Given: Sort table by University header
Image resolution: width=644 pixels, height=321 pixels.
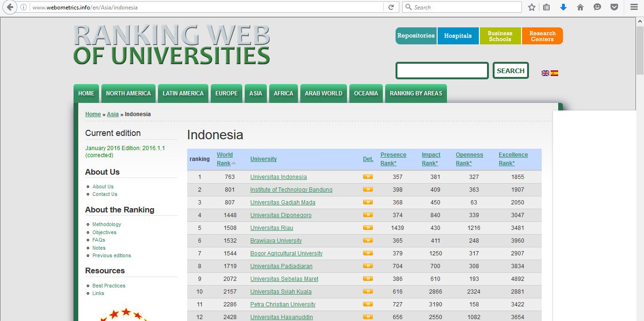Looking at the screenshot, I should [263, 159].
